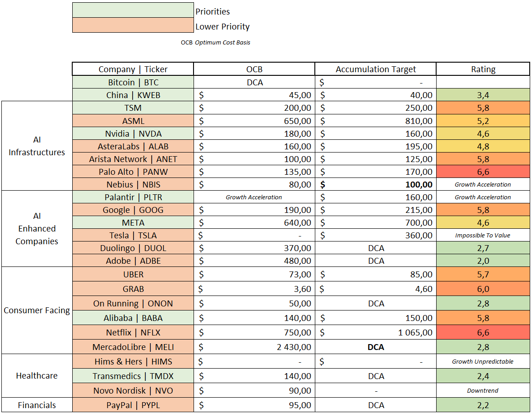Select the 'AI Enhanced Companies' category cell

(x=37, y=228)
